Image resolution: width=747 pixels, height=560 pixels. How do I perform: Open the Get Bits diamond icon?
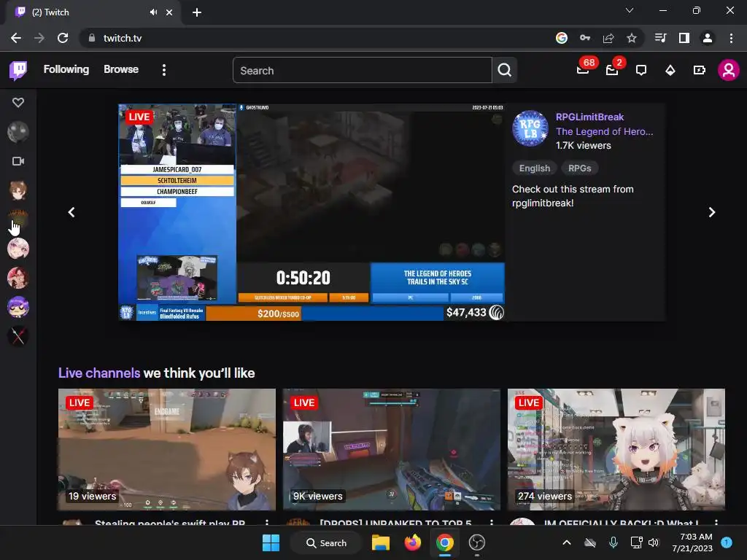(670, 71)
